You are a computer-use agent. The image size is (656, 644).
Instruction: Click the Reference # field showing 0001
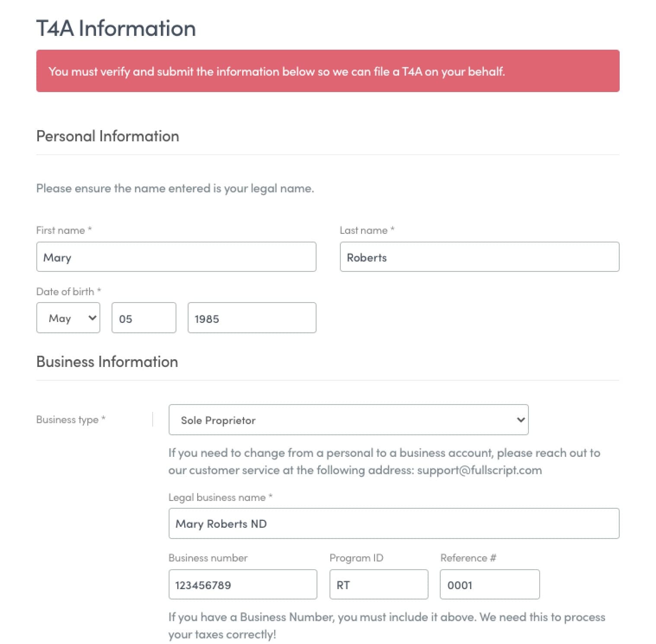490,584
